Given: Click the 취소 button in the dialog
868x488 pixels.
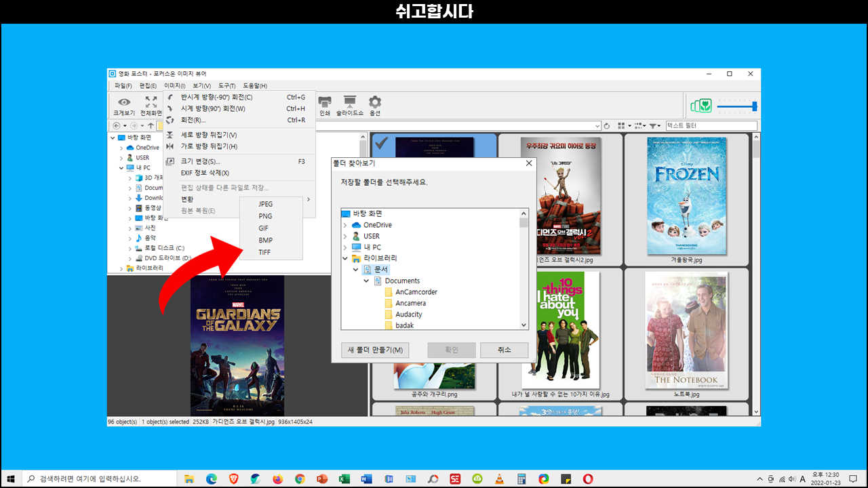Looking at the screenshot, I should tap(504, 350).
